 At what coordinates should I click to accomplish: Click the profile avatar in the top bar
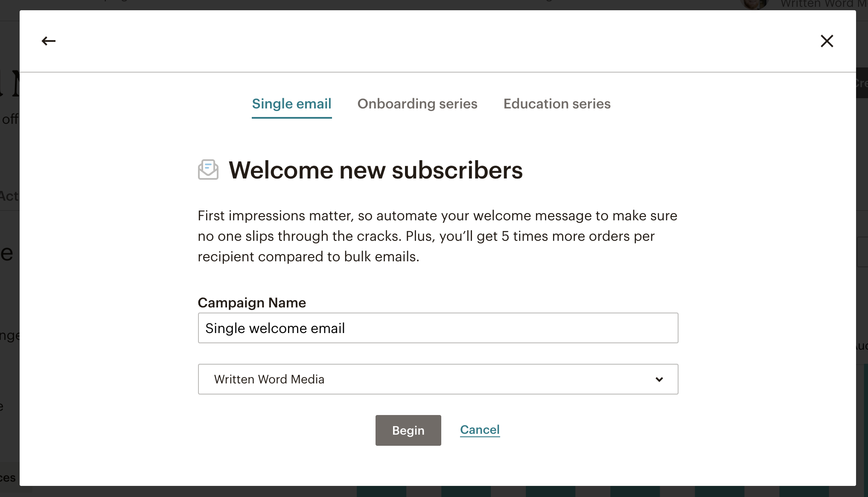point(755,4)
